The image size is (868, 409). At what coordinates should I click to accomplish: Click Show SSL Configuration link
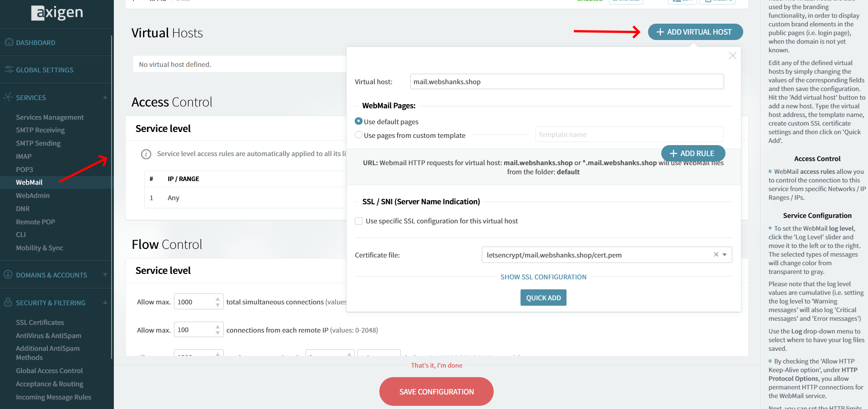pos(543,277)
